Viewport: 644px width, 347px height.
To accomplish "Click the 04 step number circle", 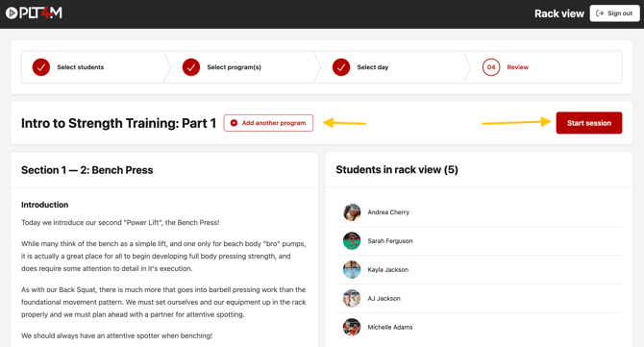I will [x=491, y=67].
